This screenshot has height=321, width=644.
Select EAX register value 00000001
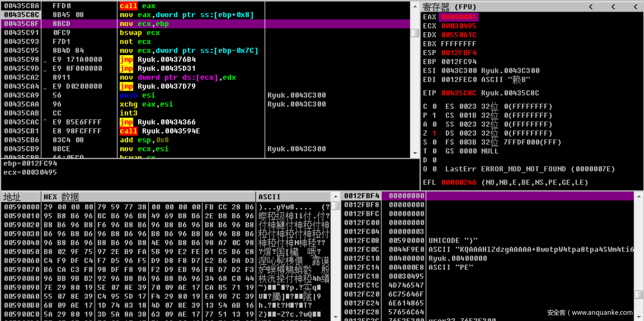pos(459,17)
